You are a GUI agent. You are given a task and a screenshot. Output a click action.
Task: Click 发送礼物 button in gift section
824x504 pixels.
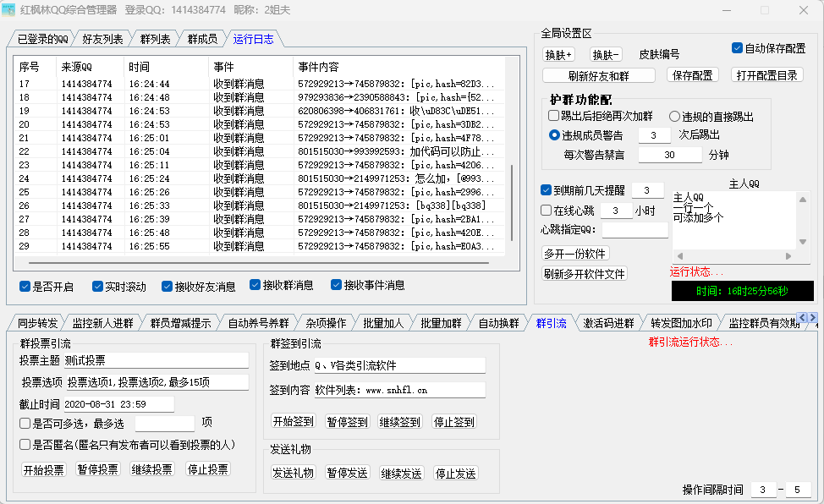[x=293, y=473]
